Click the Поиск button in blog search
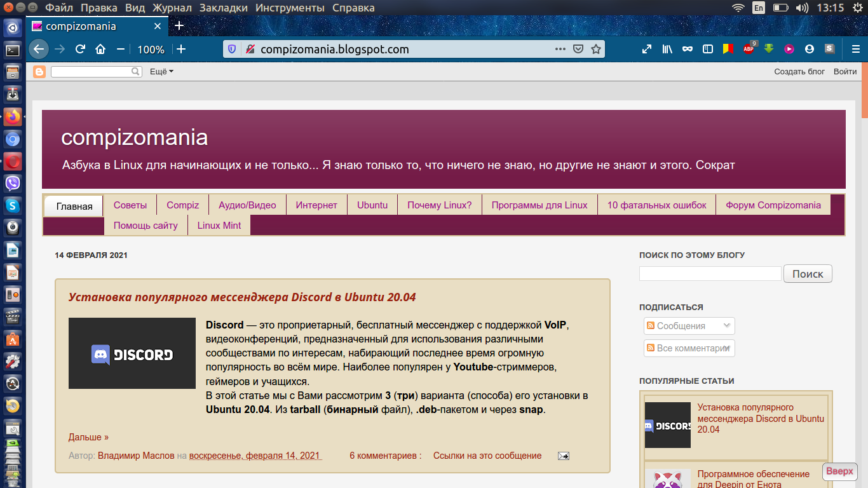This screenshot has width=868, height=488. coord(808,274)
